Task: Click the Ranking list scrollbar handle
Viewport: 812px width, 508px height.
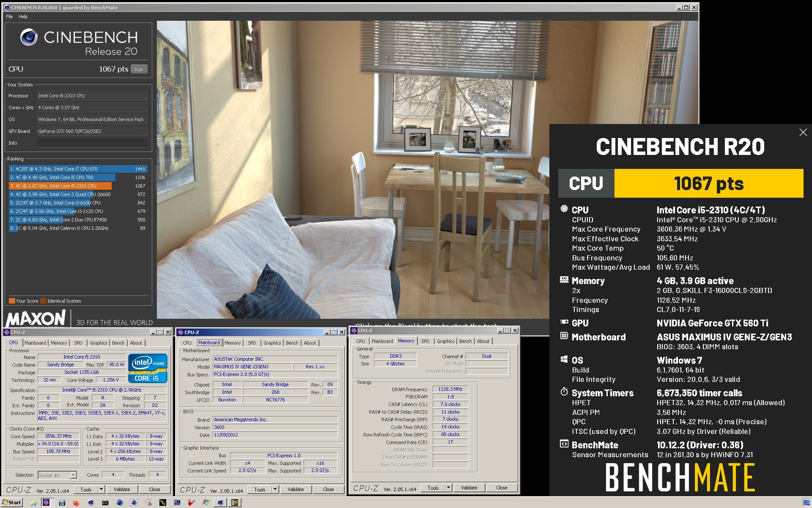Action: pos(155,178)
